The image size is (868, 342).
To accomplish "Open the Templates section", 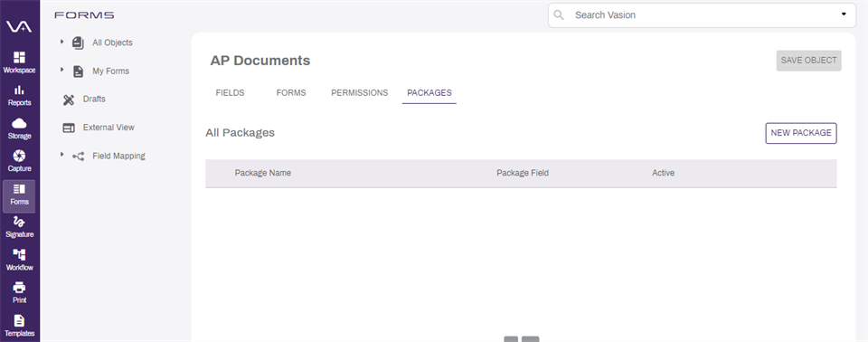I will coord(19,326).
